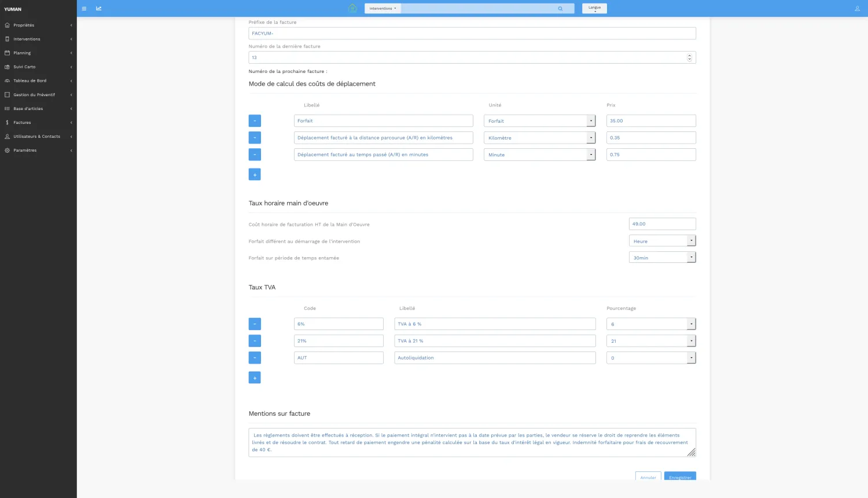Open the Interventions search scope dropdown
Image resolution: width=868 pixels, height=498 pixels.
382,9
